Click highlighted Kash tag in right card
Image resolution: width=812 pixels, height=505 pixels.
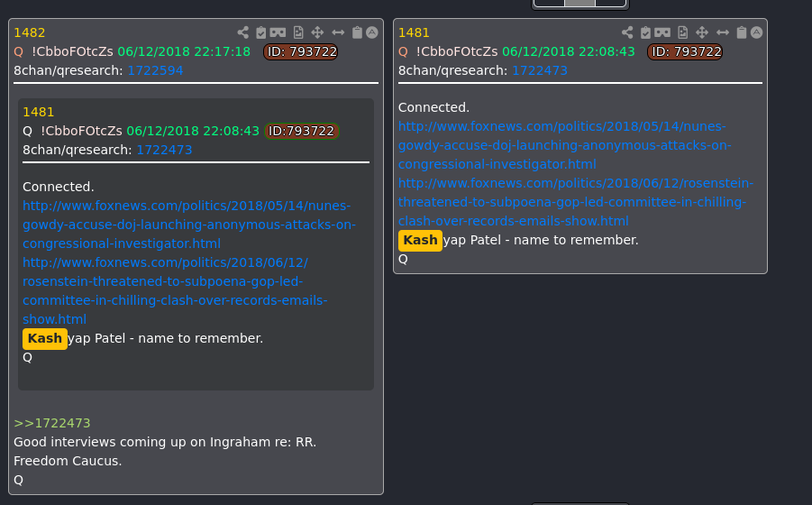click(x=420, y=241)
